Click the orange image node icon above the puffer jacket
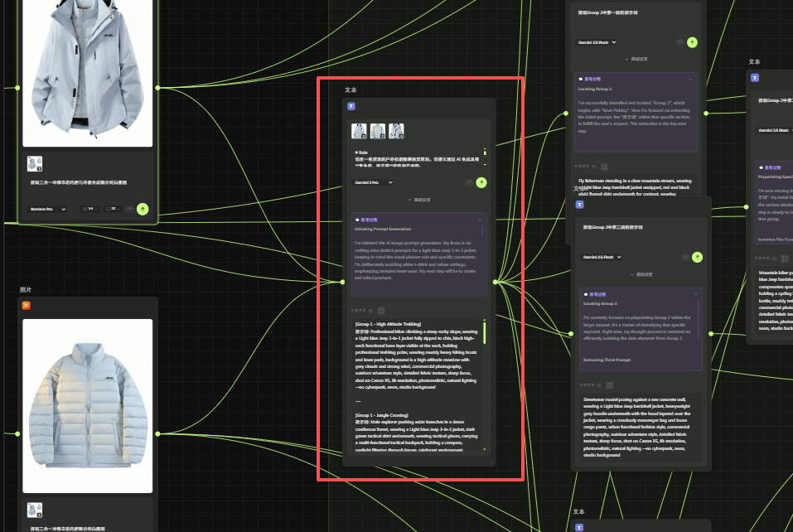The height and width of the screenshot is (532, 793). (x=27, y=306)
